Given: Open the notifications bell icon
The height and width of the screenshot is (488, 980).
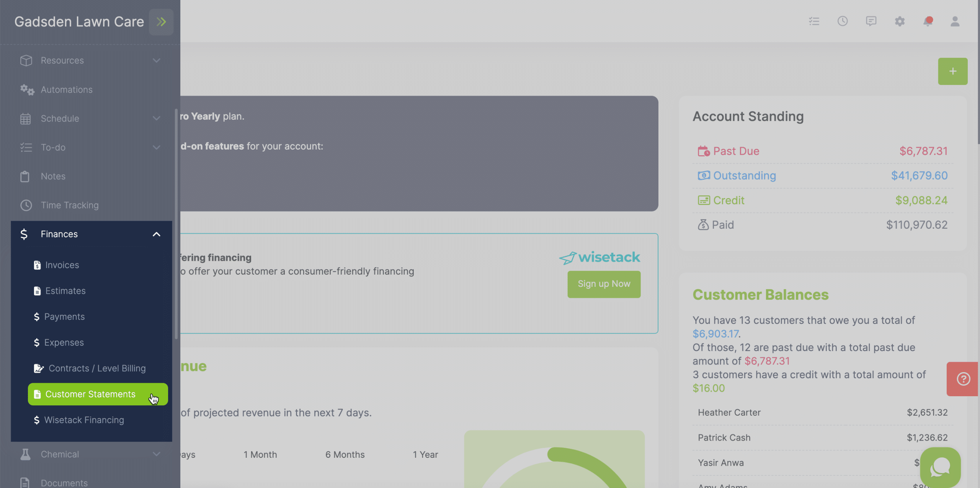Looking at the screenshot, I should (x=928, y=21).
